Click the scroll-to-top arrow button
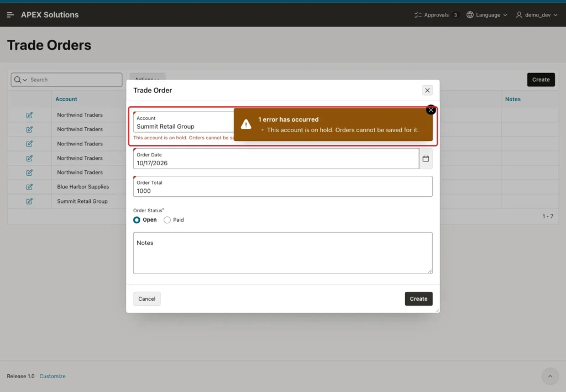Viewport: 566px width, 392px height. [x=550, y=377]
